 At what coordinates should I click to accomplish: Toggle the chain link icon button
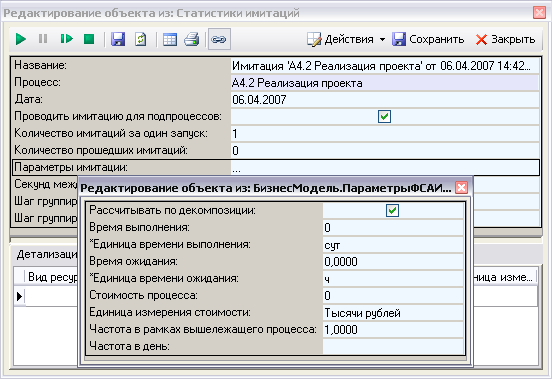219,39
